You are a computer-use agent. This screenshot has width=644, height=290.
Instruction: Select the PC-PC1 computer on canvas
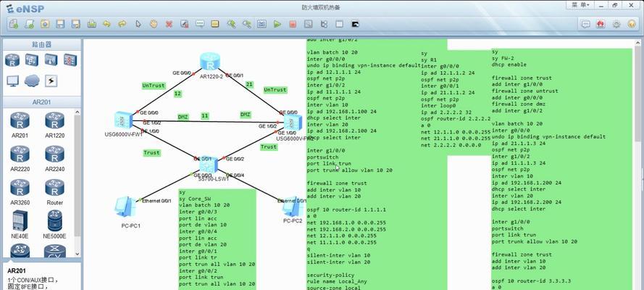125,207
